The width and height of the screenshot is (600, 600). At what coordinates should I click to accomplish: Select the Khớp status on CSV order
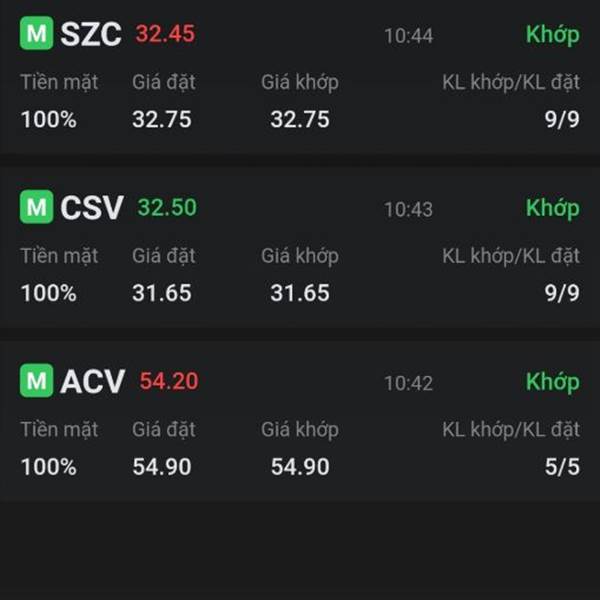point(552,208)
